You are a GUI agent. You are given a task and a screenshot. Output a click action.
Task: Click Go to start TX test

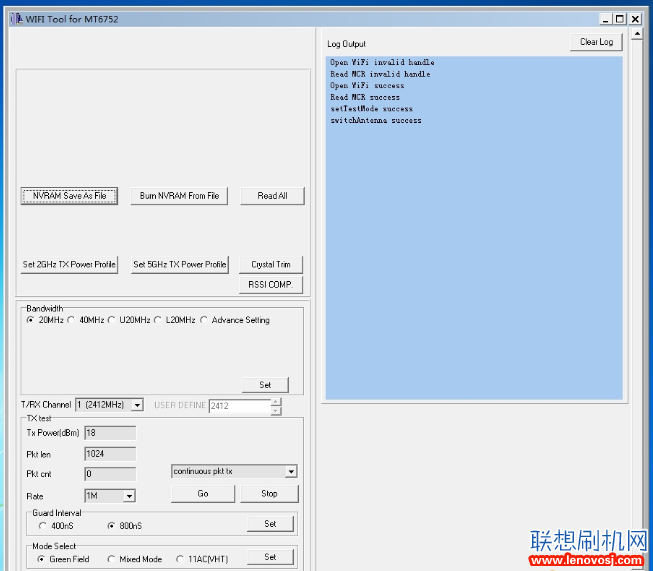pyautogui.click(x=203, y=494)
